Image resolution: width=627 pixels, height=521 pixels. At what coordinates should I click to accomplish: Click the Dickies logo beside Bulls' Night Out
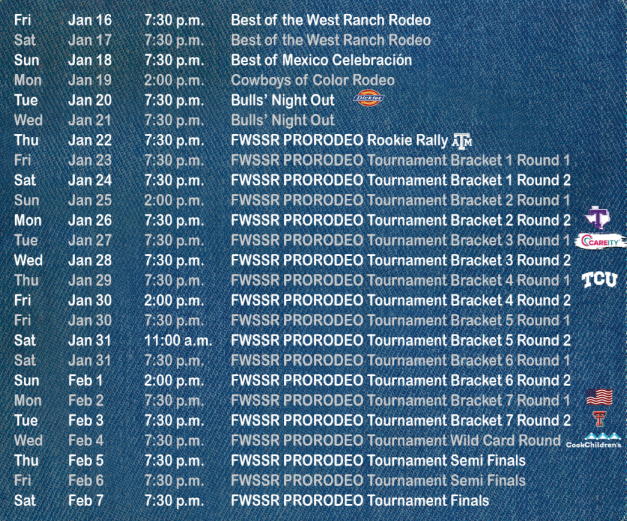click(x=368, y=98)
